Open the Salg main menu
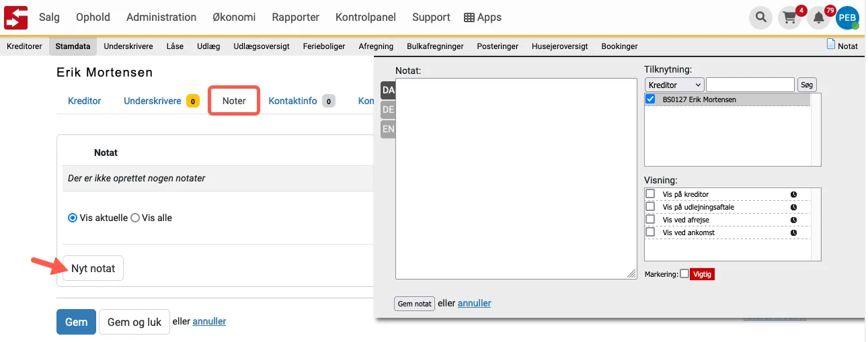The height and width of the screenshot is (342, 868). point(49,17)
